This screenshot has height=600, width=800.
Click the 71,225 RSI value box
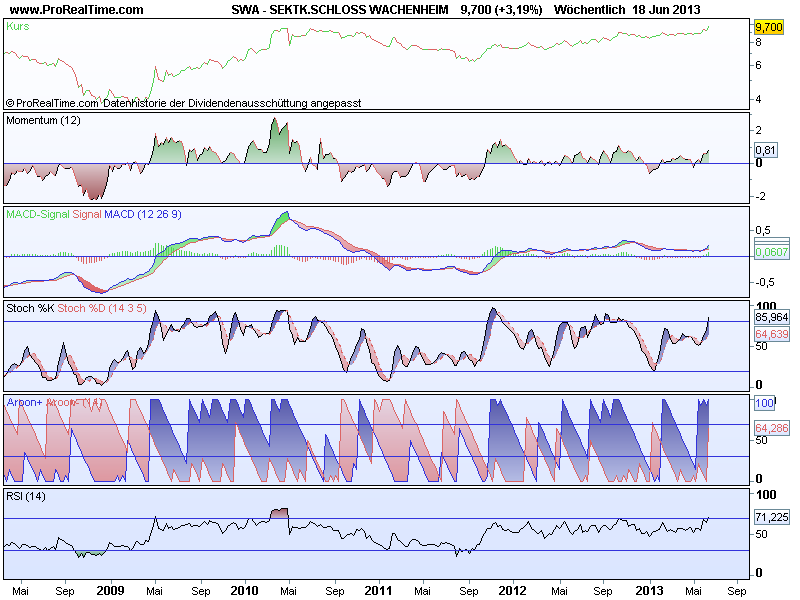coord(771,517)
